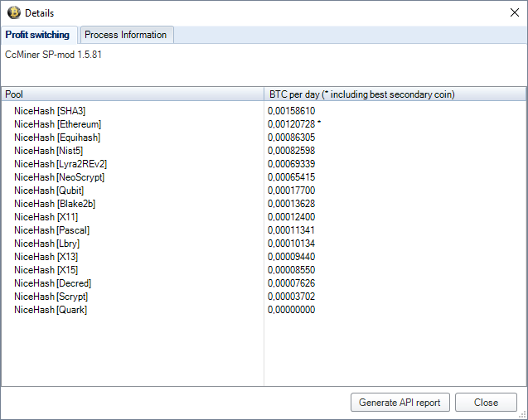Click the value 0,00017700
528x420 pixels.
click(291, 191)
